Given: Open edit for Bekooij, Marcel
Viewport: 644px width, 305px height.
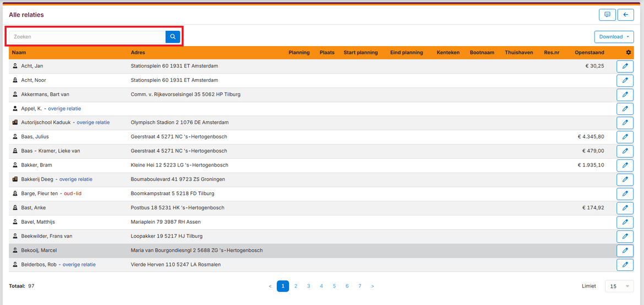Looking at the screenshot, I should pyautogui.click(x=625, y=251).
